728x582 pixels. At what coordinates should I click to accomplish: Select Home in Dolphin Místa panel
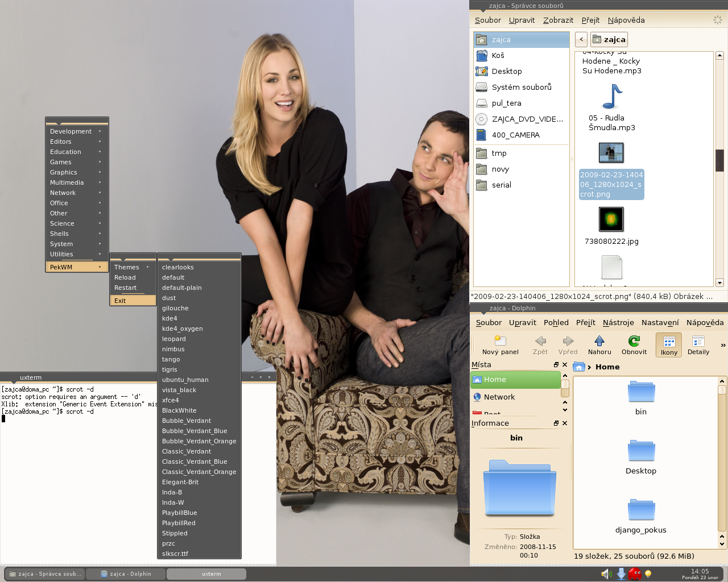515,380
